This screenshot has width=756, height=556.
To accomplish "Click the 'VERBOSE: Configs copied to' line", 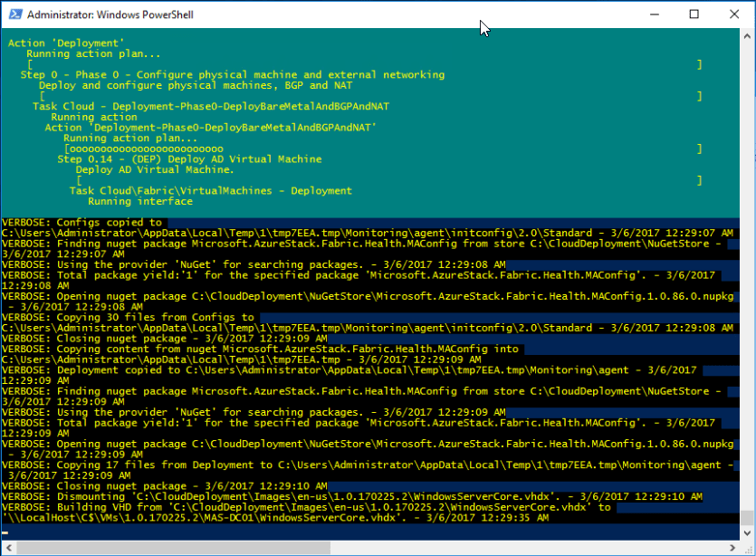I will point(82,222).
